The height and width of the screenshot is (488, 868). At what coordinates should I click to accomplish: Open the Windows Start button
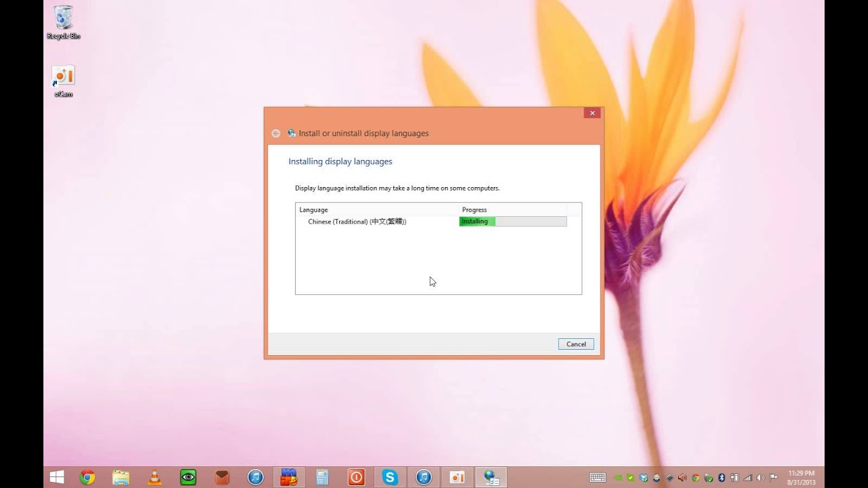pyautogui.click(x=57, y=477)
